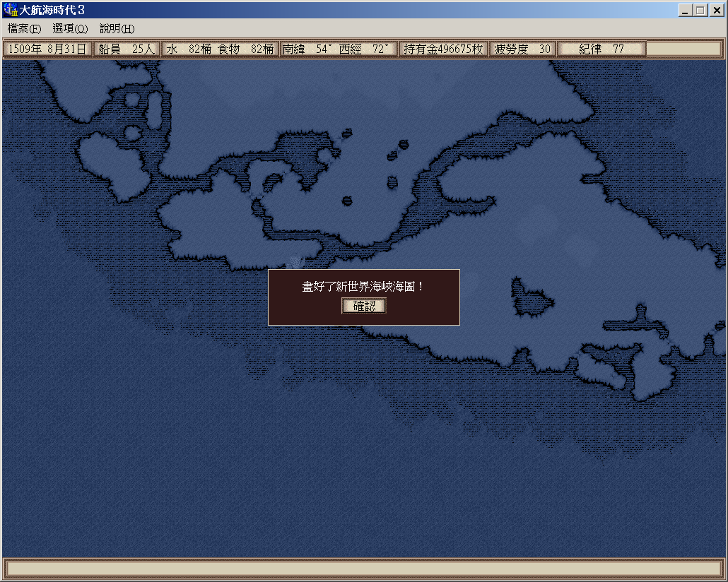Click the 水 82桶 食物 82桶 supplies panel
Image resolution: width=728 pixels, height=582 pixels.
[220, 49]
